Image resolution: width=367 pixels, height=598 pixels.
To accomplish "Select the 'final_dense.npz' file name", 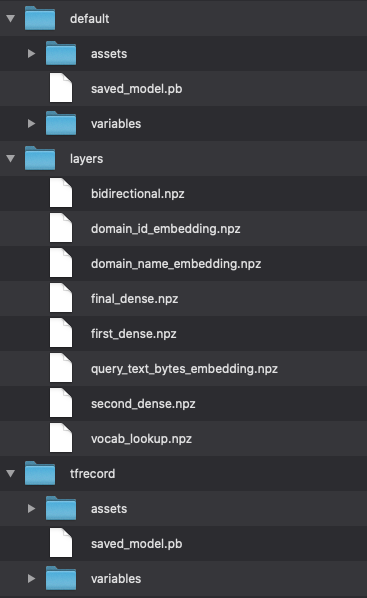I will tap(135, 299).
